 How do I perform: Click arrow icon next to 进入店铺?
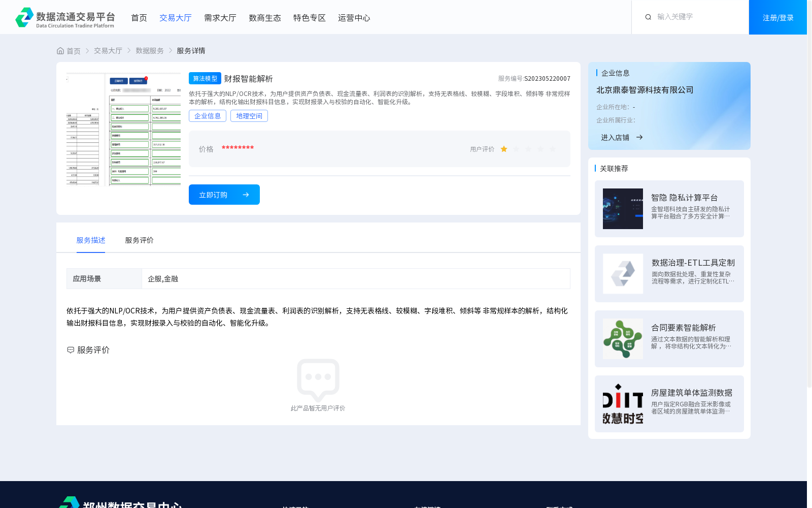tap(639, 137)
